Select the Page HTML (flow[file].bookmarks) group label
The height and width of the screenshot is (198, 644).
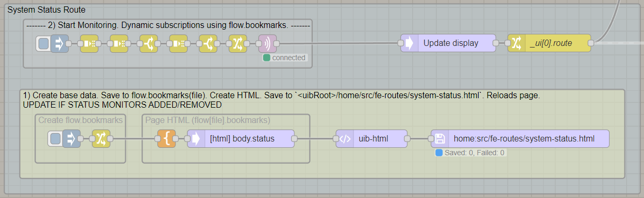point(208,120)
